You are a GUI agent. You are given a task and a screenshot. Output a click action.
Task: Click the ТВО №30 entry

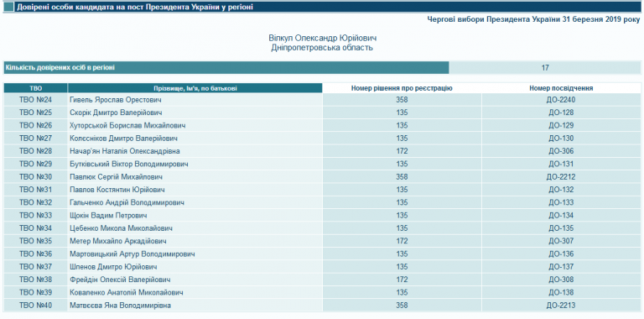click(x=36, y=177)
